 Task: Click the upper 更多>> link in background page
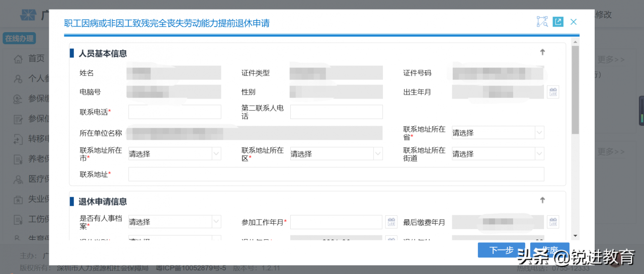611,59
